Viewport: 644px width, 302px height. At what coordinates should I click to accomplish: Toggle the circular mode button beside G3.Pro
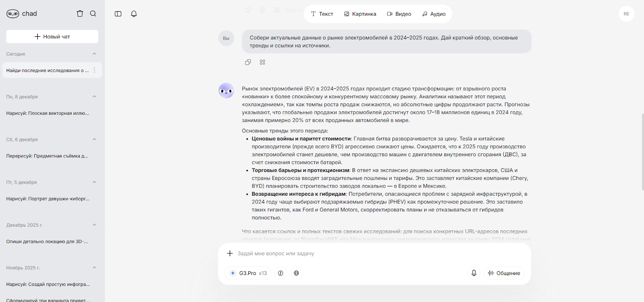pos(281,273)
